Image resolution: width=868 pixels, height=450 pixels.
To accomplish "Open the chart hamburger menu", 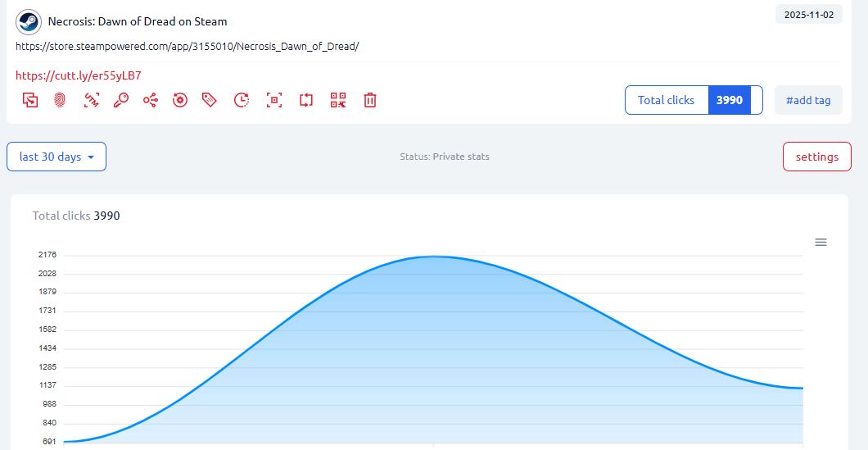I will (821, 242).
